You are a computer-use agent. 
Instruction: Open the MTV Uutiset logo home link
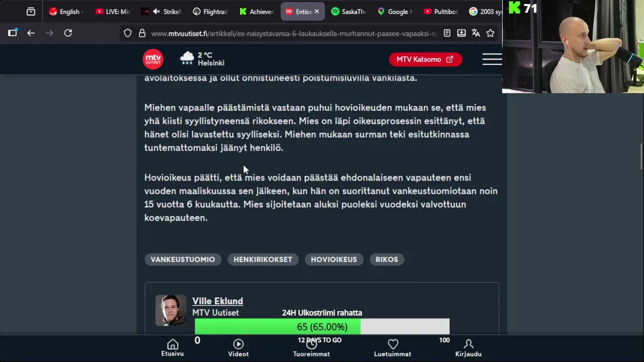(153, 59)
